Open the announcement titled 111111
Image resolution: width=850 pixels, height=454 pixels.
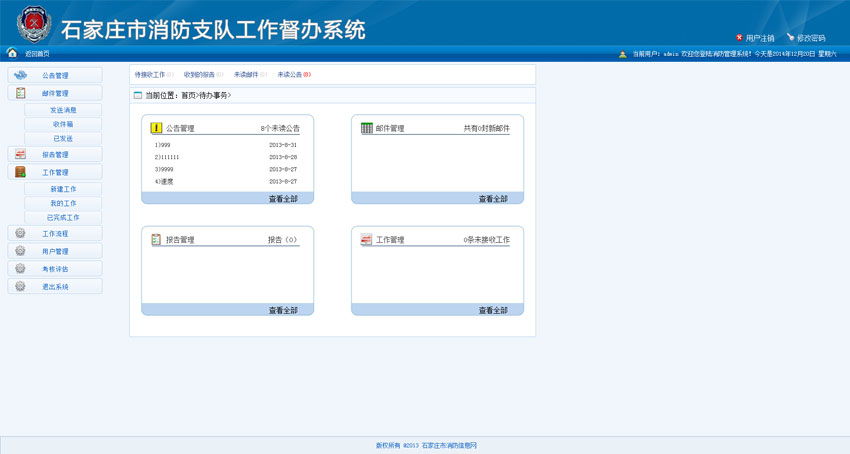tap(169, 157)
